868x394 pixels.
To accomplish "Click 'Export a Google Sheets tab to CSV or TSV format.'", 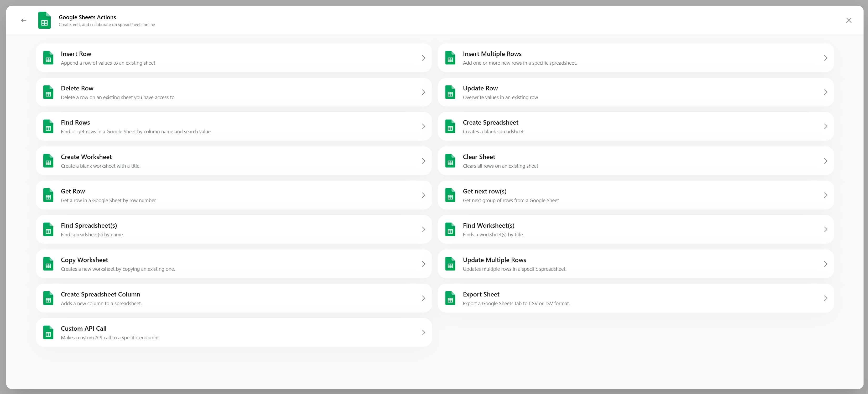I will tap(516, 304).
